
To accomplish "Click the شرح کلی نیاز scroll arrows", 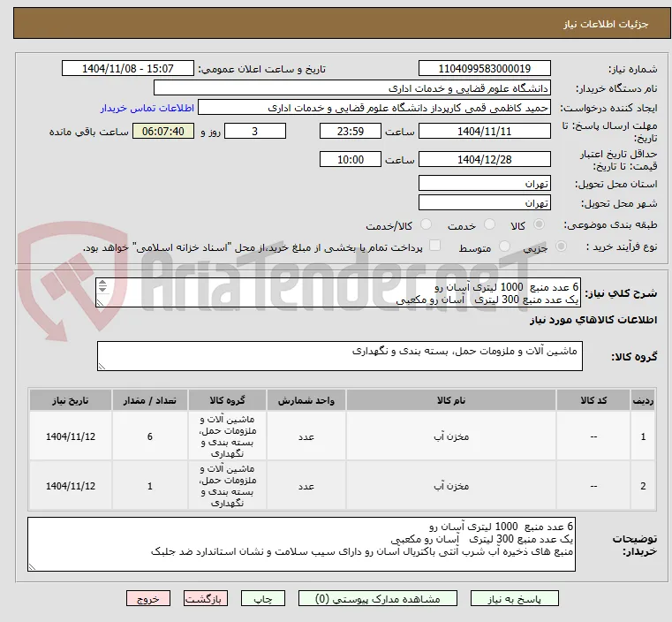I will tap(102, 286).
